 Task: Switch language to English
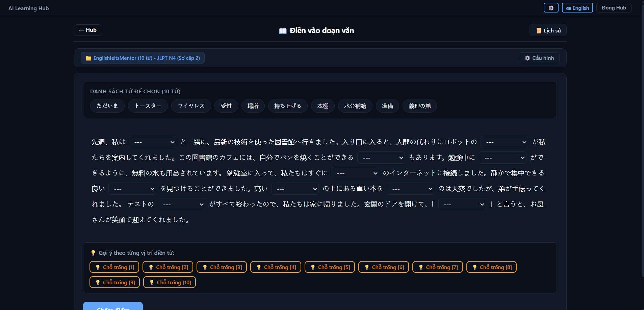[x=577, y=8]
